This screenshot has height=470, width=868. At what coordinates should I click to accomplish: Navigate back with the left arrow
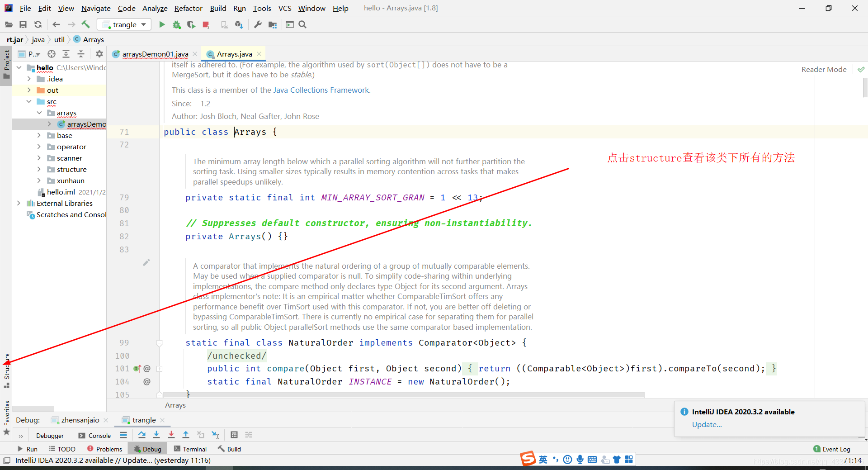click(x=56, y=24)
